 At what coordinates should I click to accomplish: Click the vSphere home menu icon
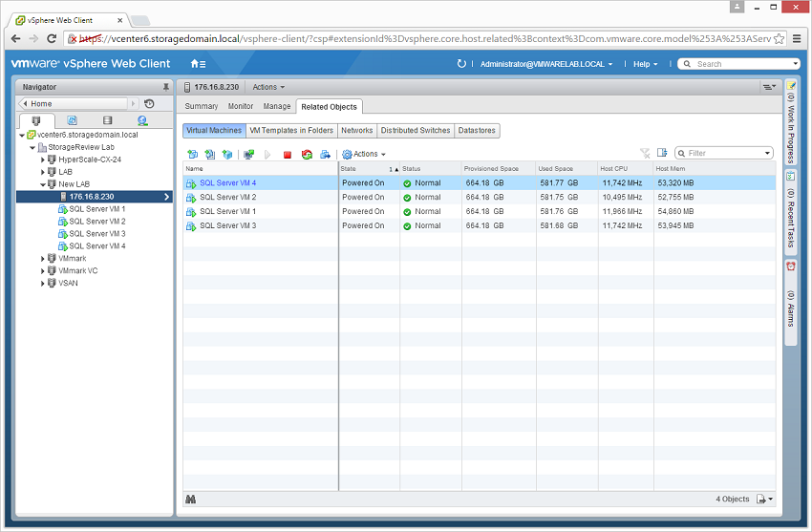point(198,64)
